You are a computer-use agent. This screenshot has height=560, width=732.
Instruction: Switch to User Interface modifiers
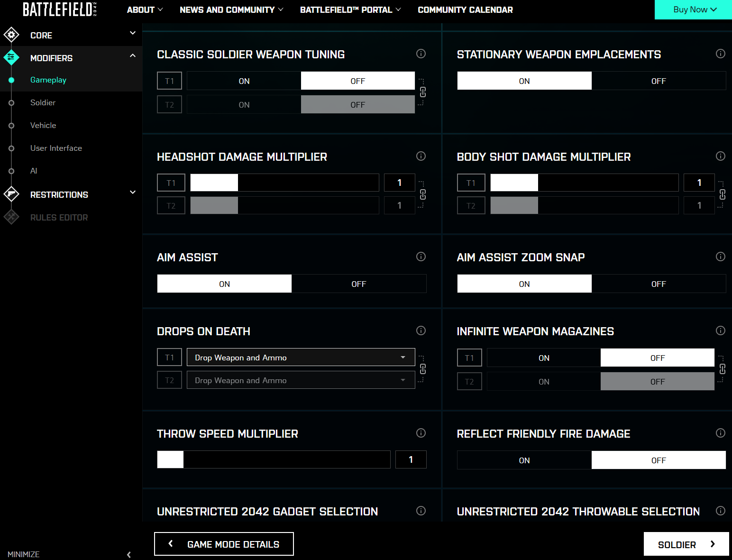coord(56,148)
